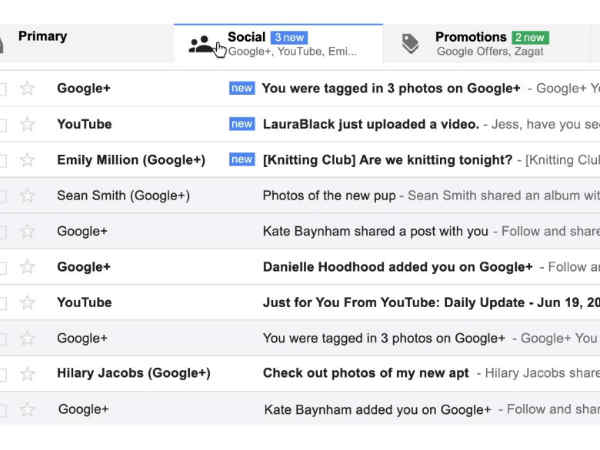Screen dimensions: 600x450
Task: Click sender 'Emily Million (Google+)'
Action: [x=131, y=160]
